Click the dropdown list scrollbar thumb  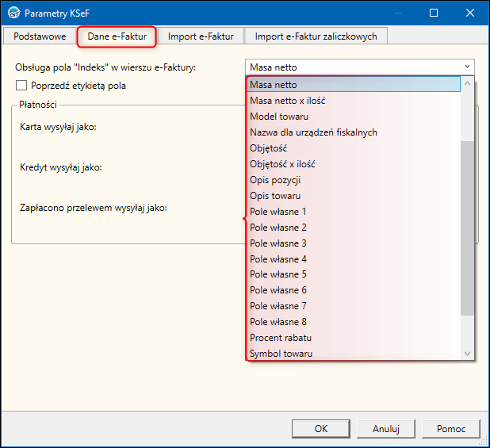[x=467, y=228]
